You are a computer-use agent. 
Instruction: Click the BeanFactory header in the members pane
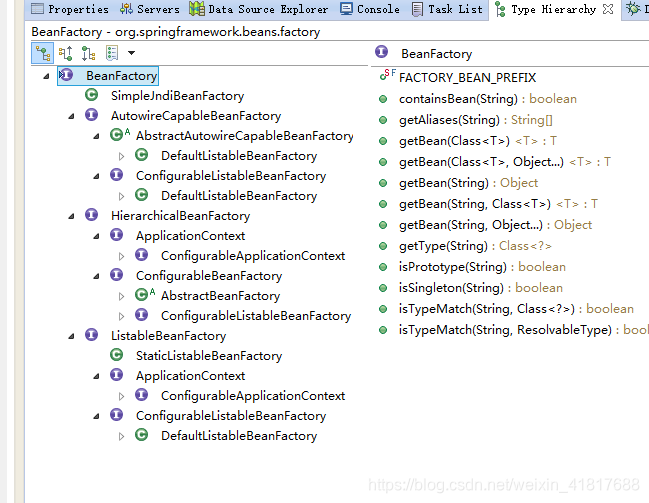tap(436, 54)
